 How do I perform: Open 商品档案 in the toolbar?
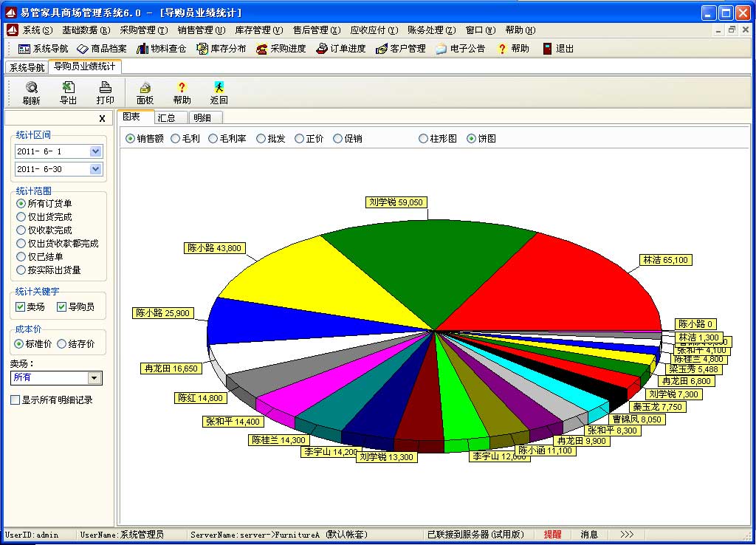point(101,49)
